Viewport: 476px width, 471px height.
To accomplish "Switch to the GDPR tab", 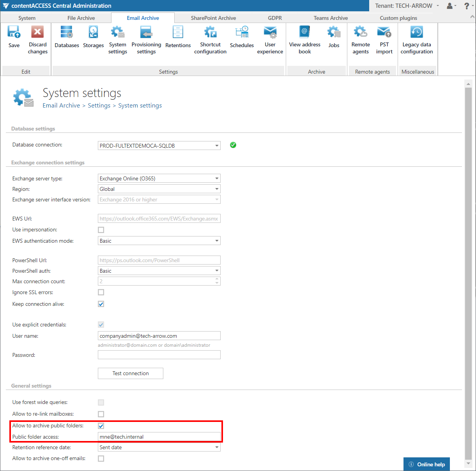I will coord(274,18).
